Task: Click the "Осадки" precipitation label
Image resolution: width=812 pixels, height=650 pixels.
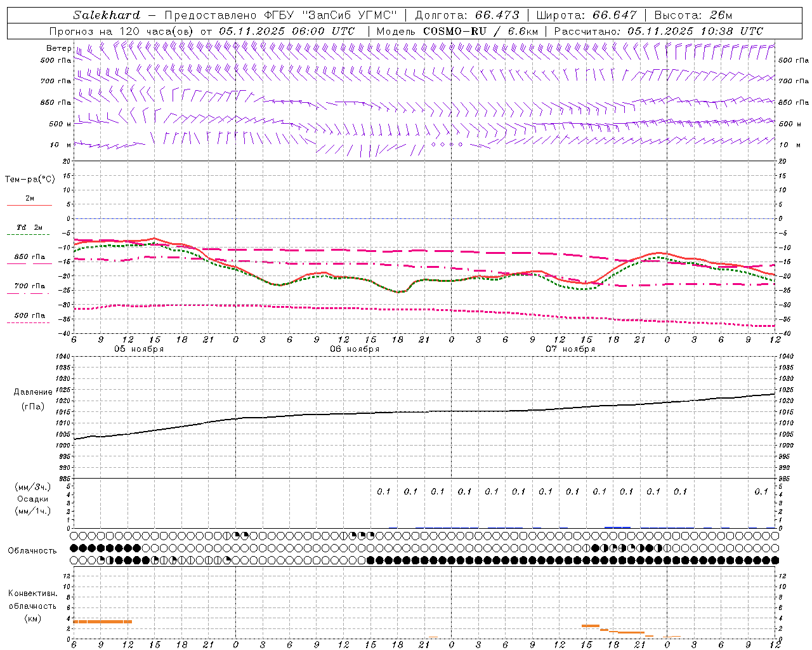Action: pos(33,499)
